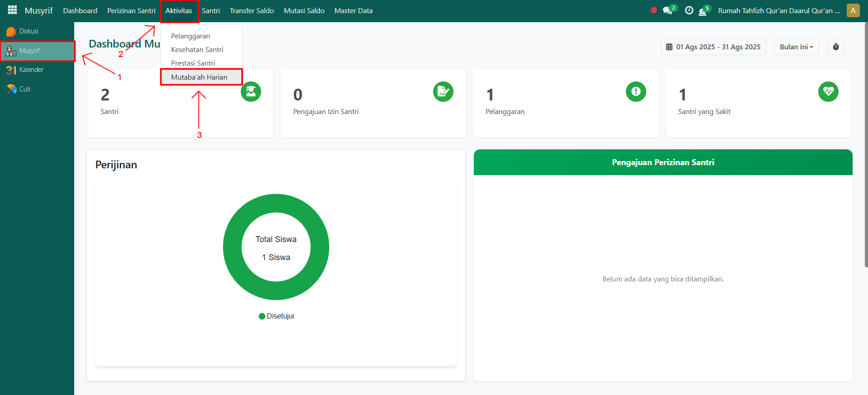Open Kalender in the sidebar
Viewport: 868px width, 395px height.
tap(31, 70)
